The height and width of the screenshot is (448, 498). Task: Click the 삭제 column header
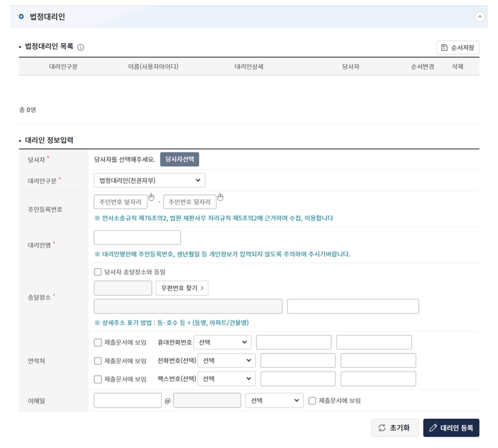point(458,67)
